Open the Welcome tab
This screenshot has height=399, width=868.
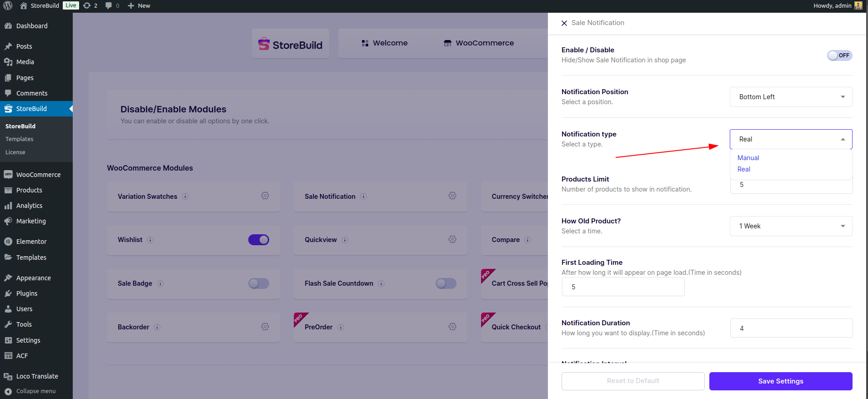pyautogui.click(x=385, y=43)
